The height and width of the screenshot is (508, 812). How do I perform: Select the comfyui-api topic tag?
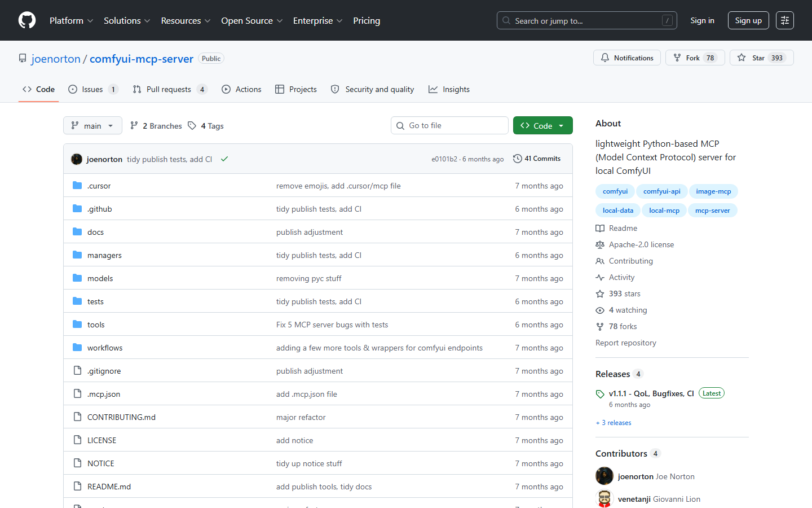pyautogui.click(x=661, y=191)
